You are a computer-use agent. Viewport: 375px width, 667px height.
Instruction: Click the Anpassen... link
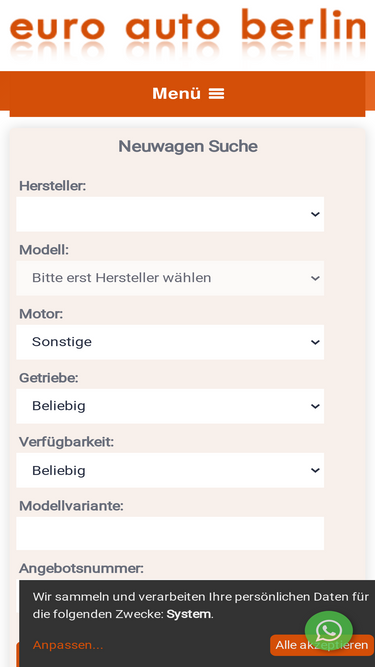tap(68, 645)
